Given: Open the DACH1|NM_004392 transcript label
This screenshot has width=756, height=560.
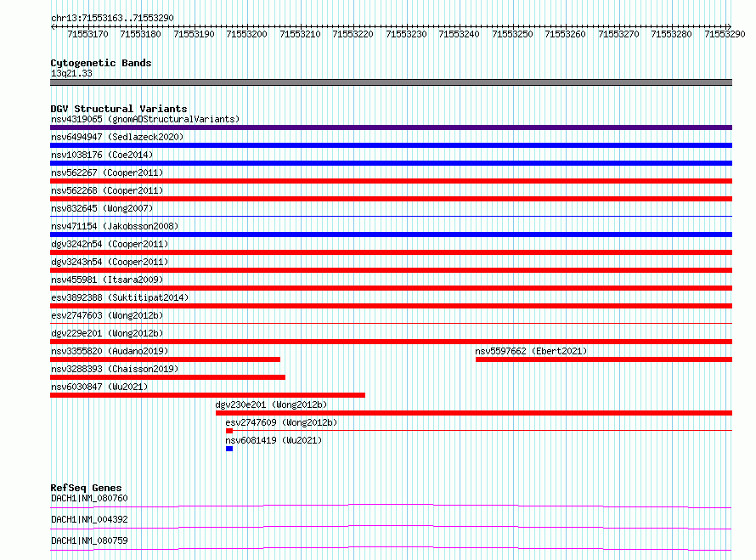Looking at the screenshot, I should (x=89, y=519).
